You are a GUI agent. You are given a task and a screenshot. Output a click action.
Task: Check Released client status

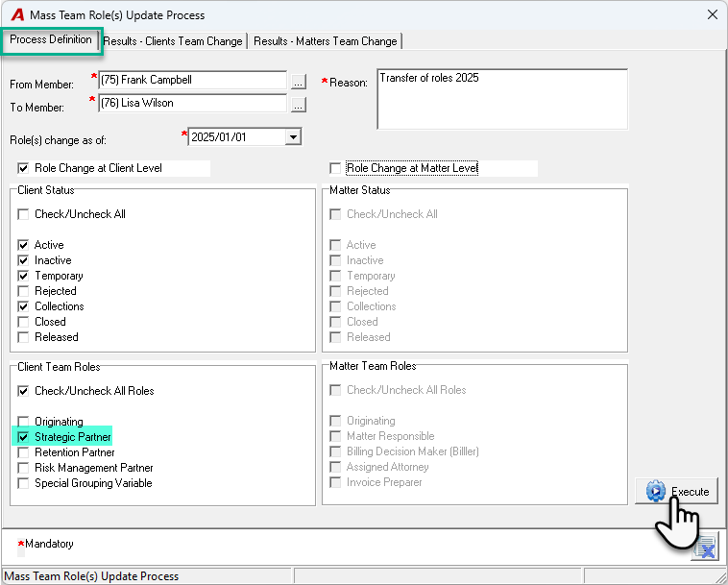23,337
